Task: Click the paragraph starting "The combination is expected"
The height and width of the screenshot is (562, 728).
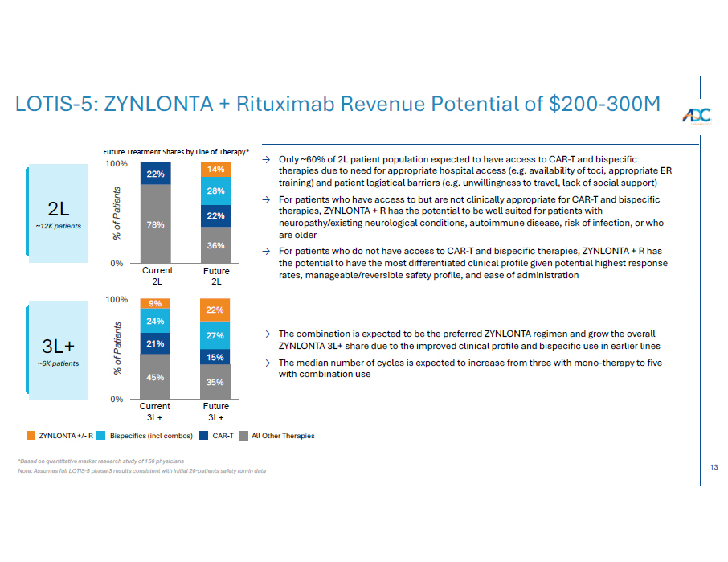Action: [x=469, y=340]
